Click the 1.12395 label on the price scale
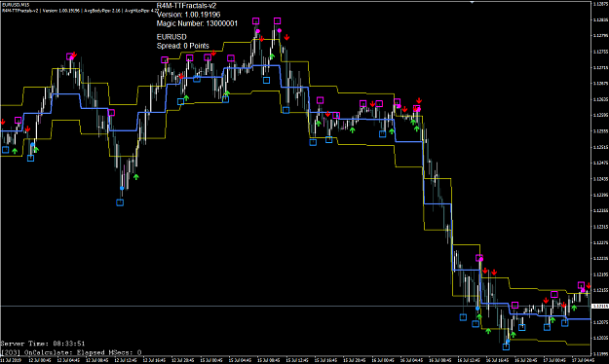 [600, 195]
